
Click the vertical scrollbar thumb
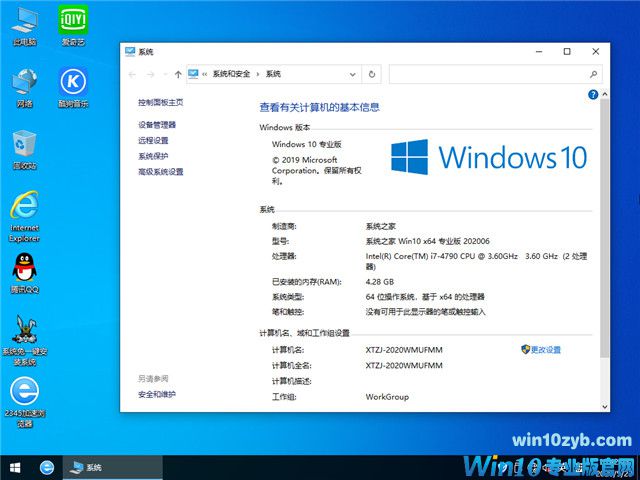604,228
